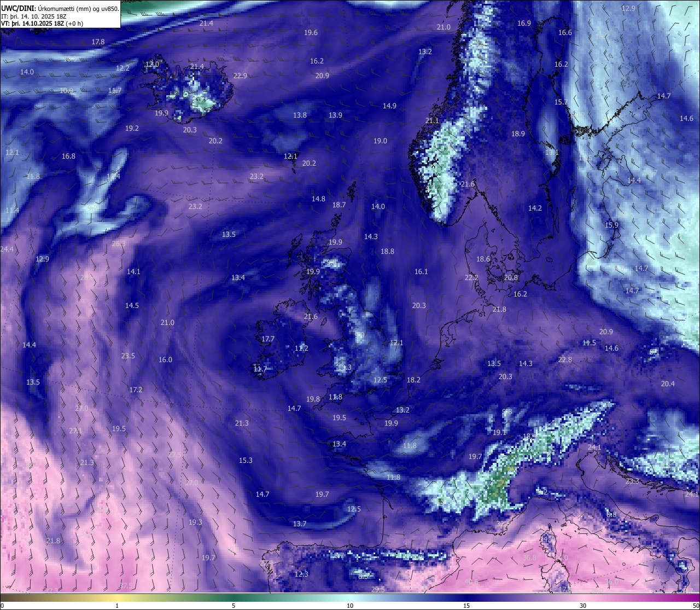The image size is (700, 610).
Task: Click the colour scale tick label 10
Action: click(350, 606)
